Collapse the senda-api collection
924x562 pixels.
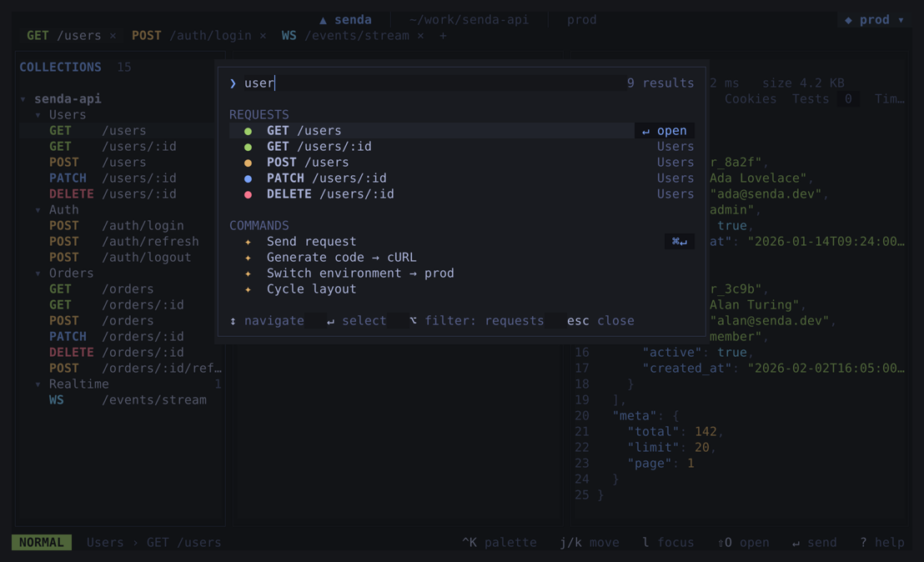click(23, 99)
